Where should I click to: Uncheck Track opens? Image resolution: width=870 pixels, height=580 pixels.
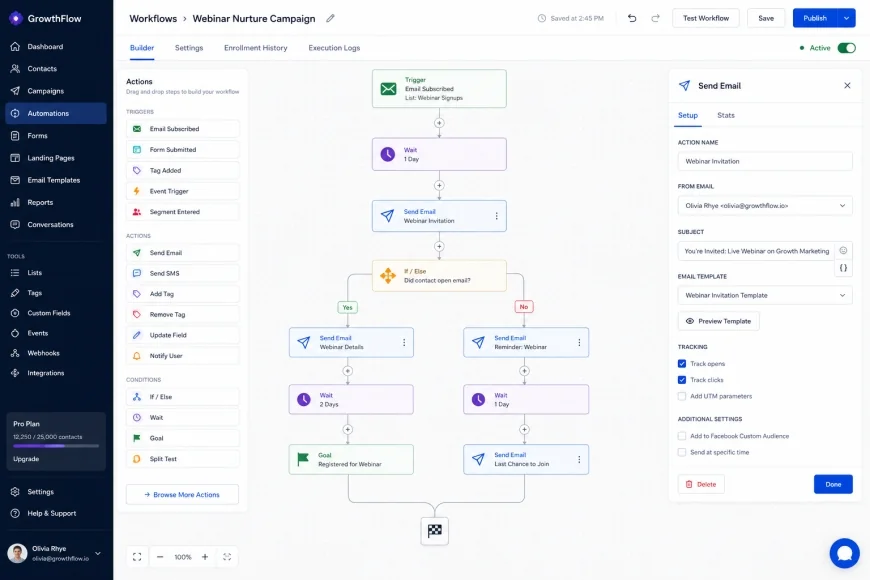pyautogui.click(x=682, y=364)
